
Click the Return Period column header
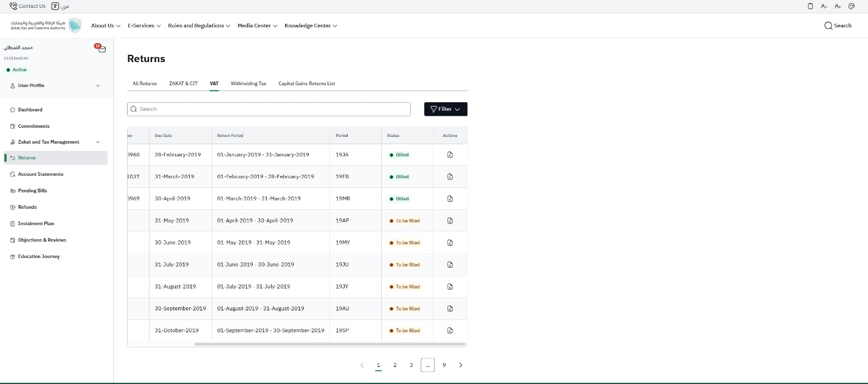pos(230,136)
